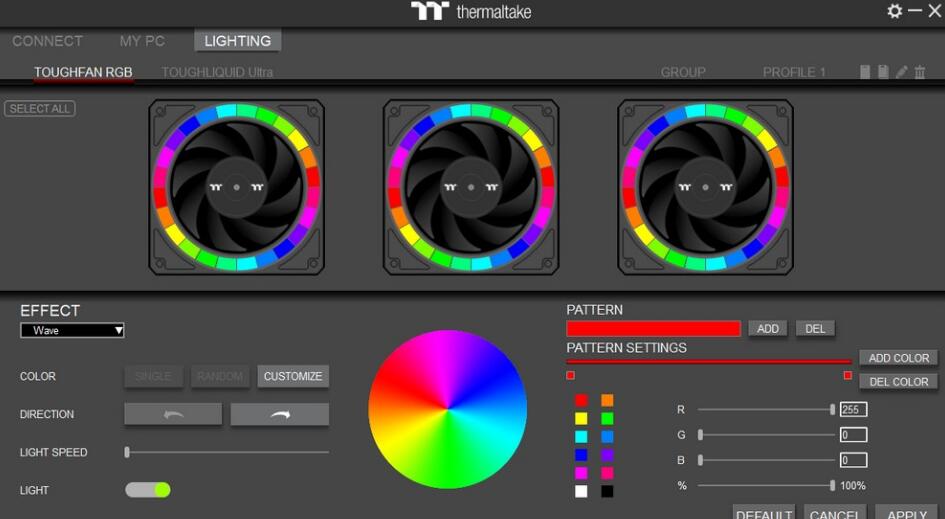The height and width of the screenshot is (519, 945).
Task: Select the cyan preset swatch
Action: click(x=581, y=436)
